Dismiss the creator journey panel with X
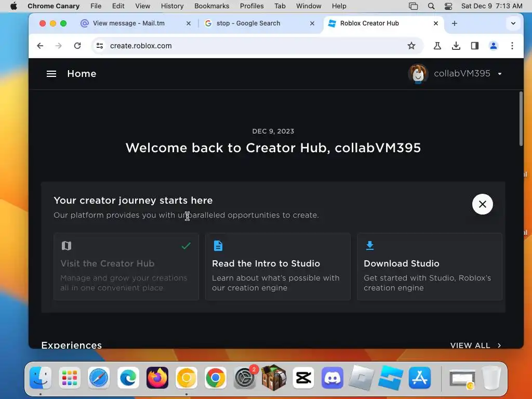This screenshot has width=532, height=399. coord(482,204)
